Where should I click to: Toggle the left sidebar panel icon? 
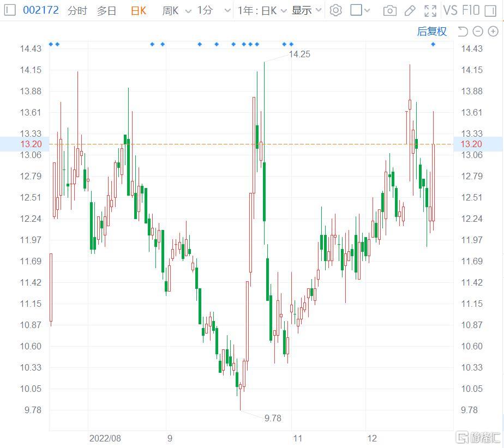(10, 10)
